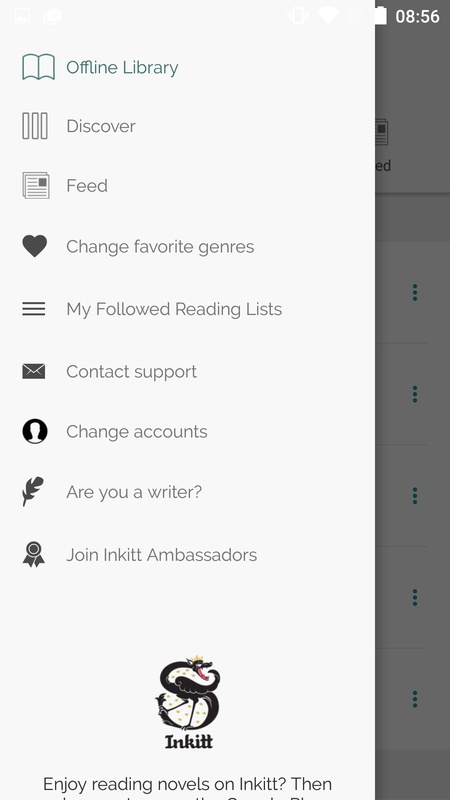This screenshot has width=450, height=800.
Task: Tap the Discover bookshelf icon
Action: click(35, 126)
